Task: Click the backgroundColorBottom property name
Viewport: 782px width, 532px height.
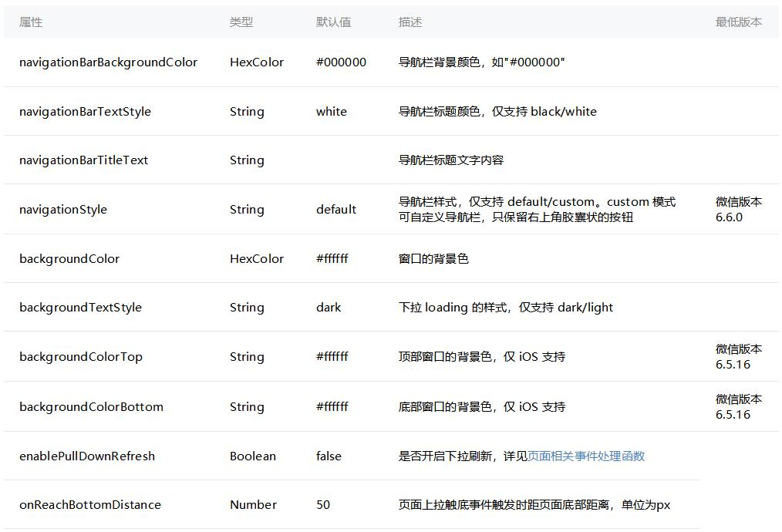Action: click(91, 407)
